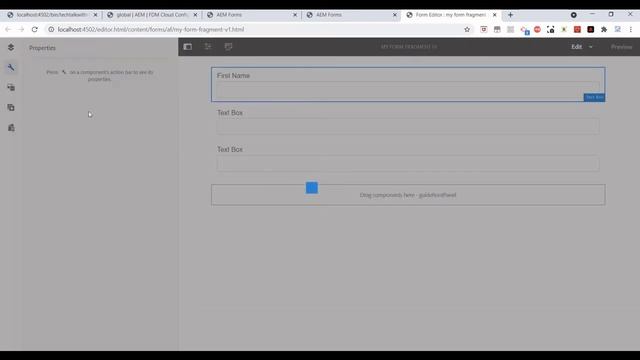The image size is (640, 360).
Task: Open the Chrome three-dot menu
Action: pyautogui.click(x=631, y=29)
